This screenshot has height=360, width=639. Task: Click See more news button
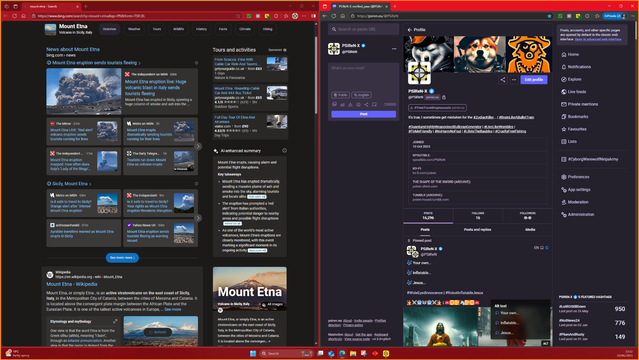click(x=122, y=258)
